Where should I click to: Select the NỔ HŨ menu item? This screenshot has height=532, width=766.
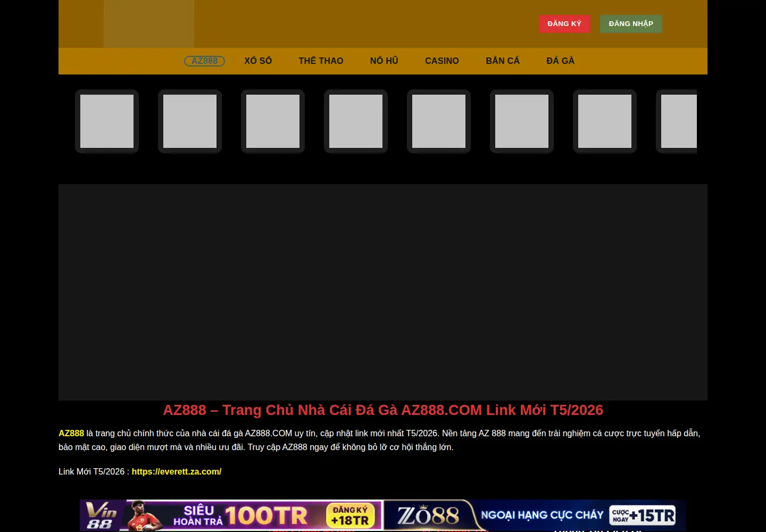pos(384,61)
